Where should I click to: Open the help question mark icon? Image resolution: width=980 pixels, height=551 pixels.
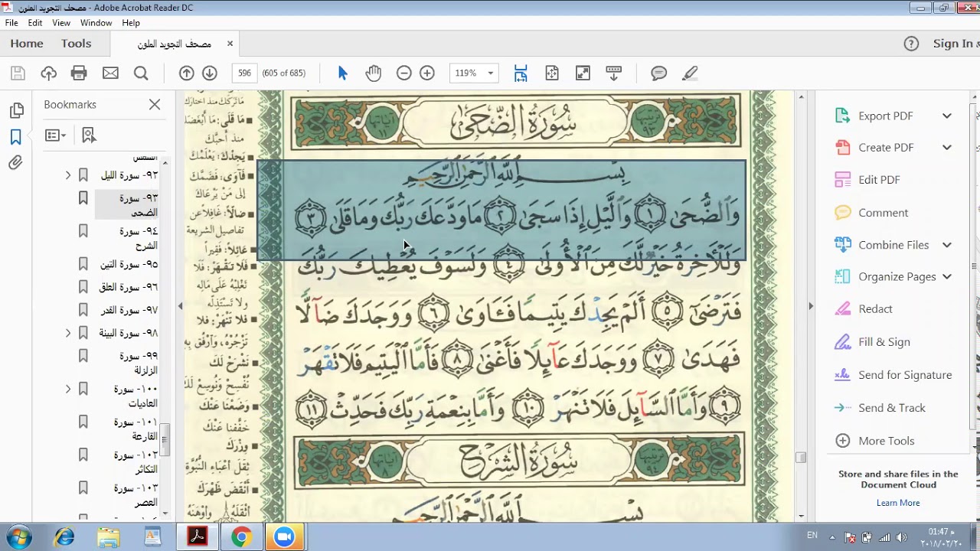pos(911,44)
